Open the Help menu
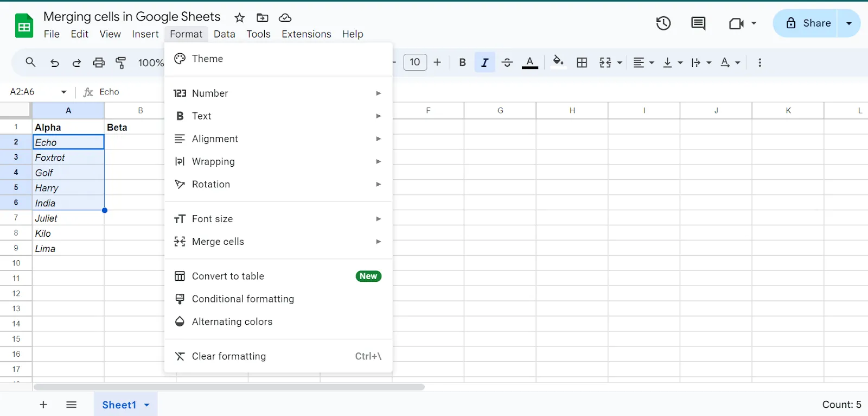The image size is (868, 416). pyautogui.click(x=353, y=34)
